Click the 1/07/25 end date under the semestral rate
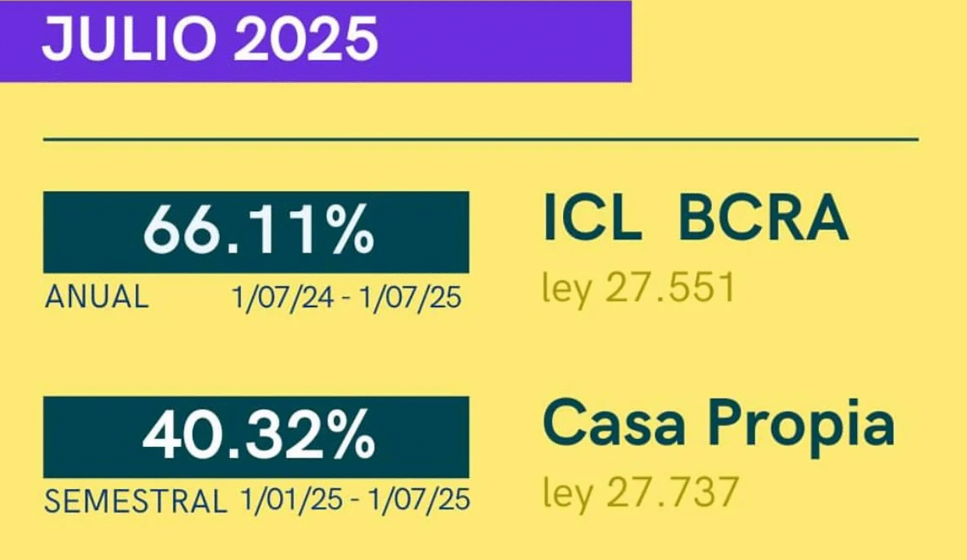 click(x=417, y=500)
